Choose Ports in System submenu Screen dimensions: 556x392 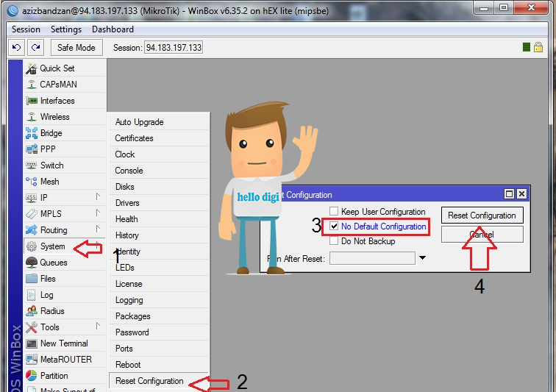[x=159, y=349]
